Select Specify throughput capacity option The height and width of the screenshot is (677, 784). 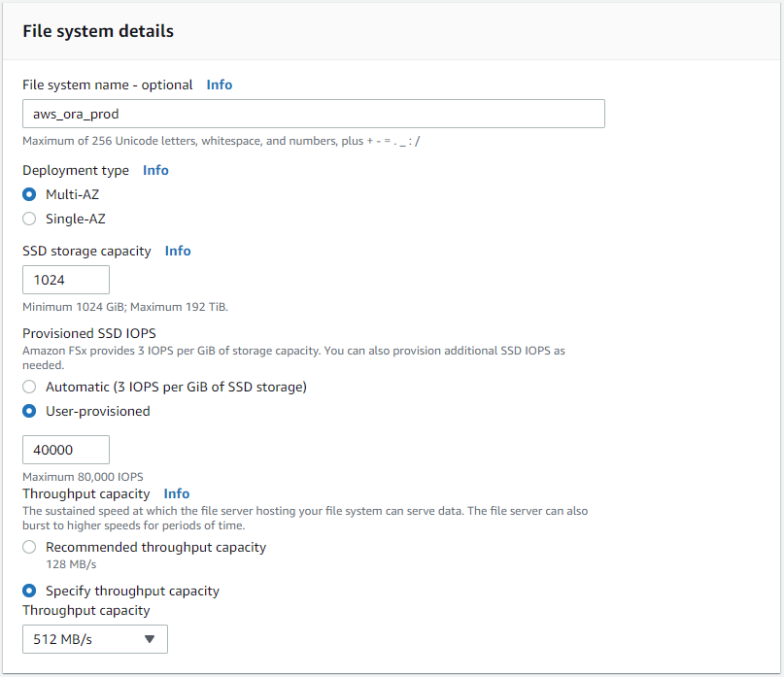(x=30, y=591)
